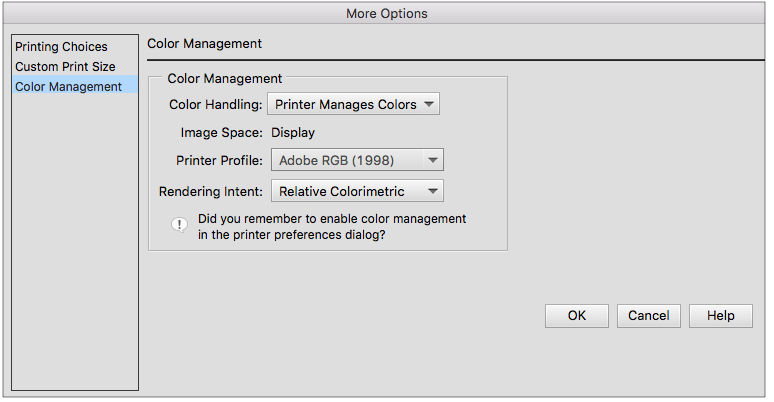
Task: Click the exclamation warning icon
Action: [x=179, y=225]
